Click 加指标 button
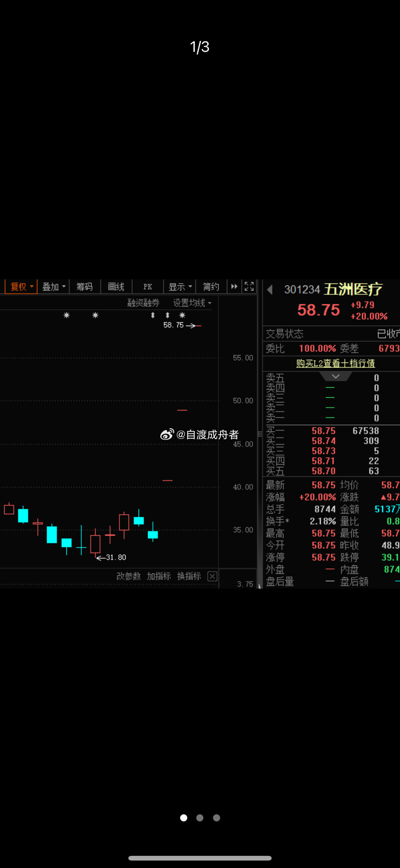Viewport: 400px width, 868px height. tap(159, 576)
